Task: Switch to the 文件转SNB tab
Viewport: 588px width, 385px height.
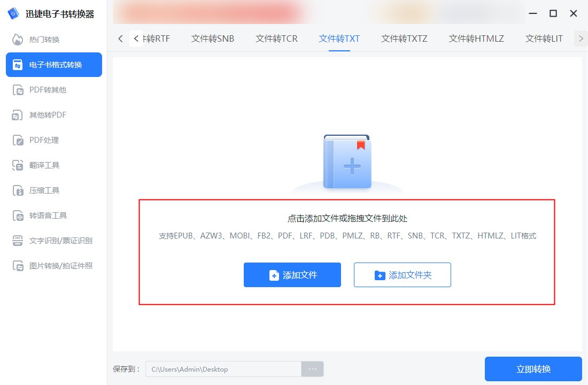Action: coord(212,38)
